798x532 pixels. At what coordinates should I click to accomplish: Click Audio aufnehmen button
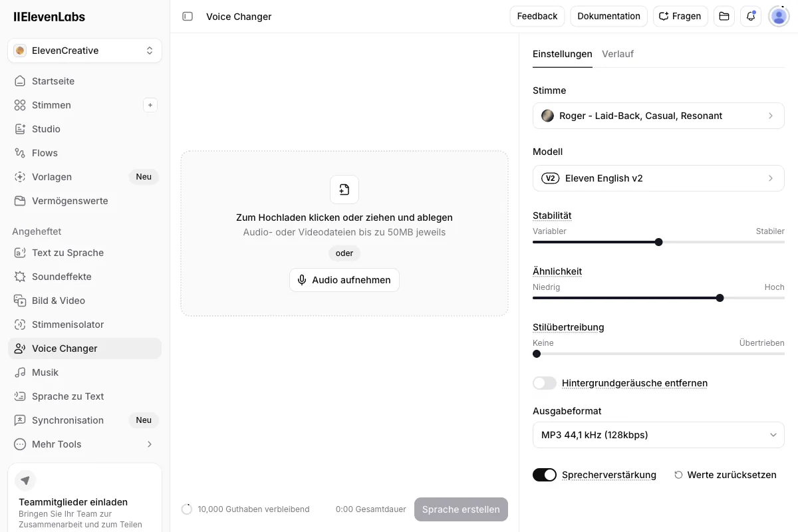tap(344, 280)
